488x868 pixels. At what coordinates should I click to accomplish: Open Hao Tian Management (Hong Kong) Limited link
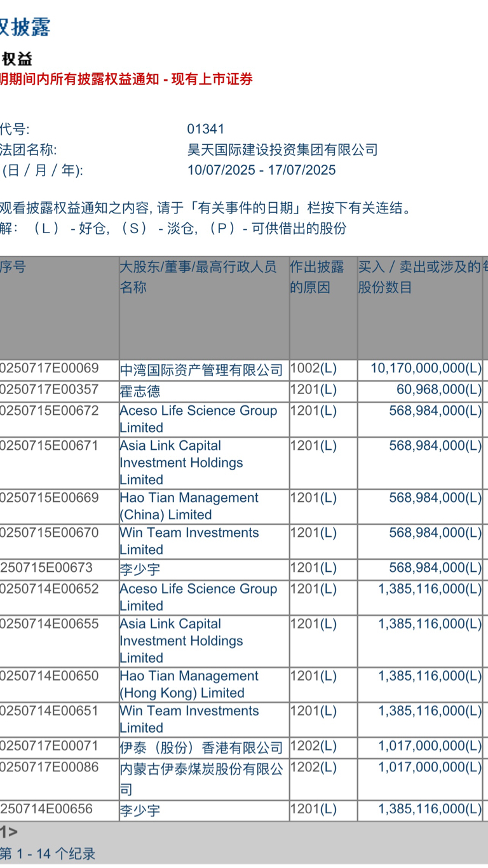point(189,684)
